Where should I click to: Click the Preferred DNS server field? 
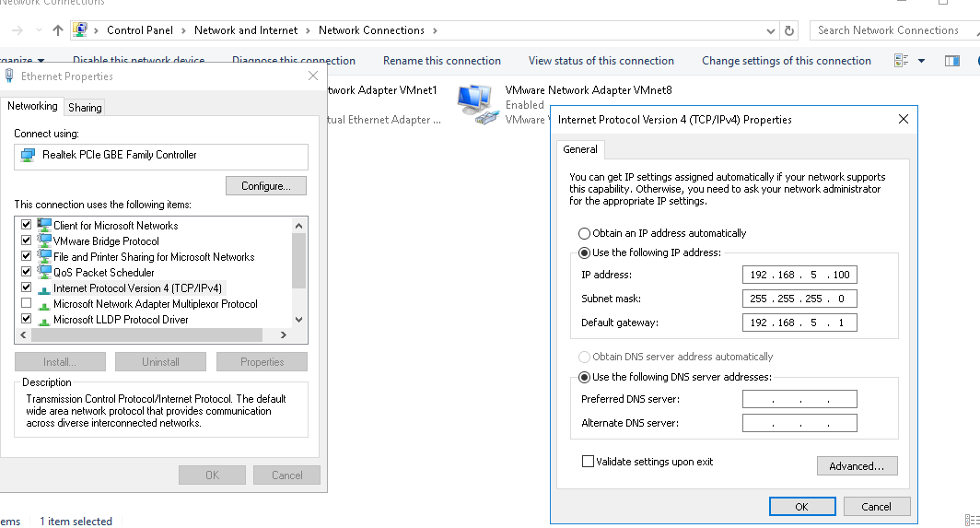pos(799,399)
